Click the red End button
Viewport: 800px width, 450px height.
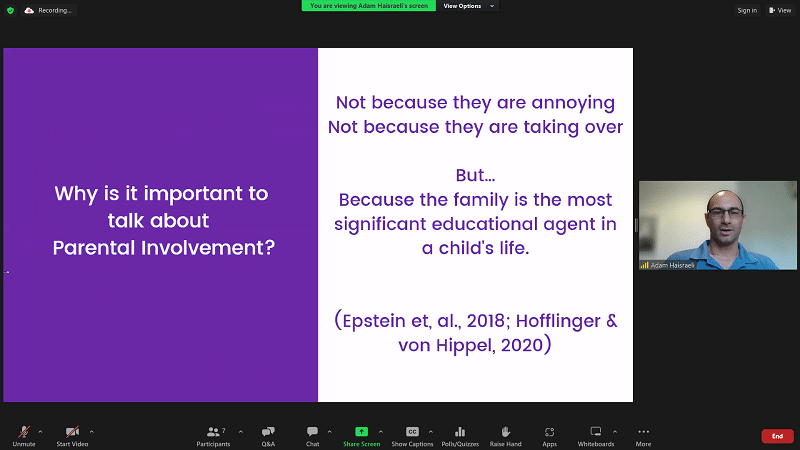pos(776,436)
